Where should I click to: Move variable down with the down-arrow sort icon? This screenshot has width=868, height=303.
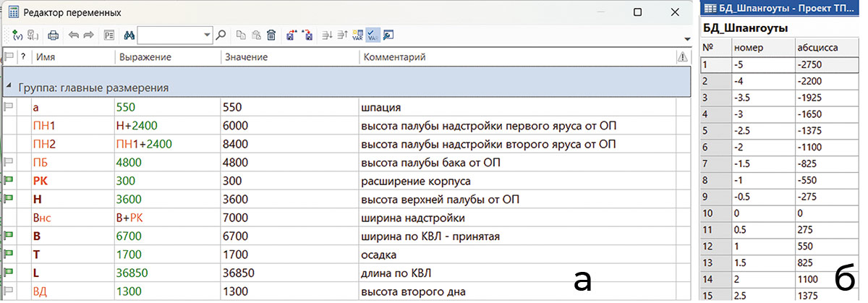tap(327, 35)
